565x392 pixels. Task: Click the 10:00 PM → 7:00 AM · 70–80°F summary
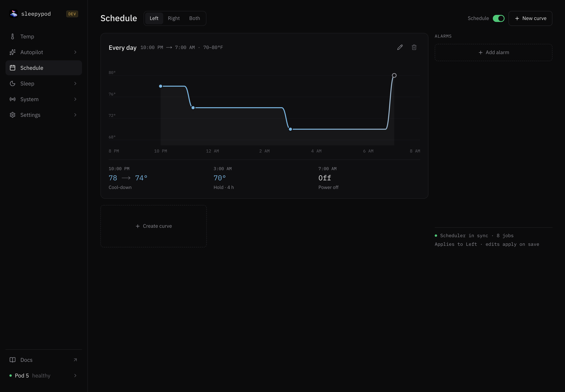(x=182, y=47)
